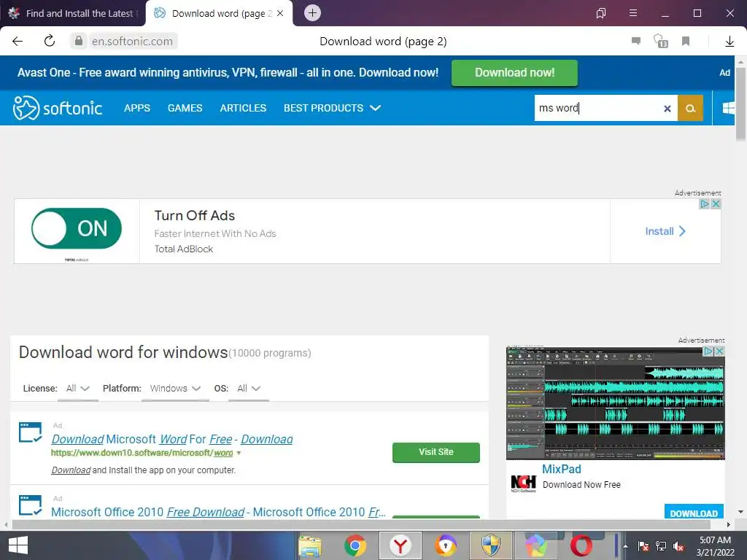Click the NCH Software logo
The width and height of the screenshot is (747, 560).
point(523,484)
